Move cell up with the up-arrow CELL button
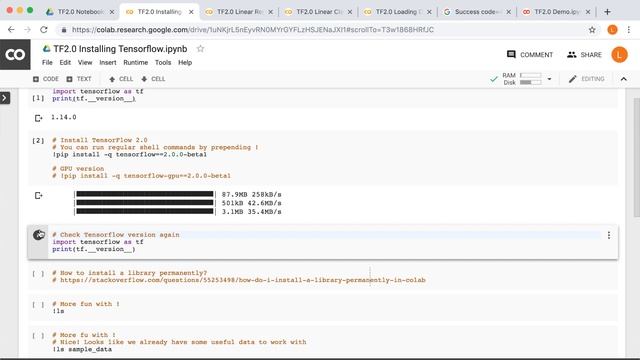640x360 pixels. click(121, 79)
